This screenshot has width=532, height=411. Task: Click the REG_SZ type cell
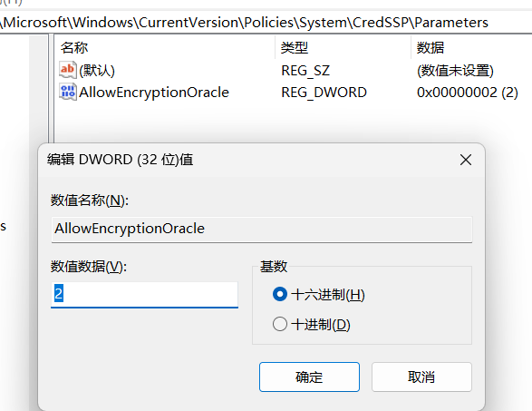coord(305,71)
